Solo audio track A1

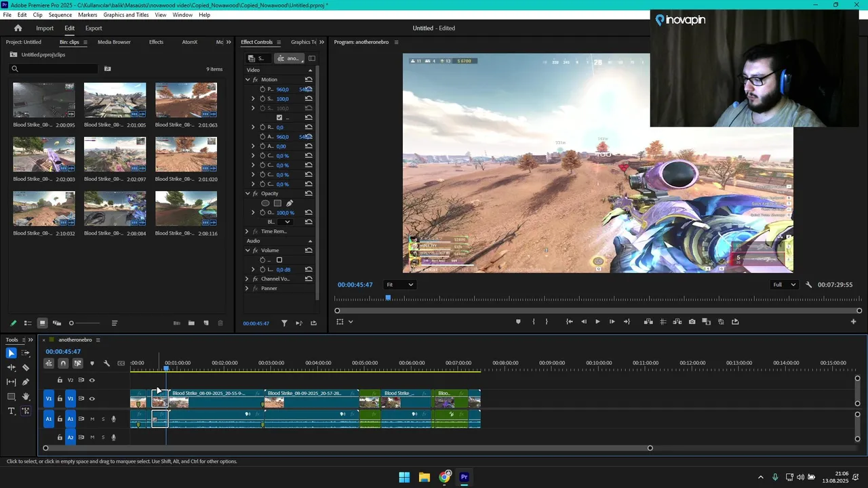point(103,419)
